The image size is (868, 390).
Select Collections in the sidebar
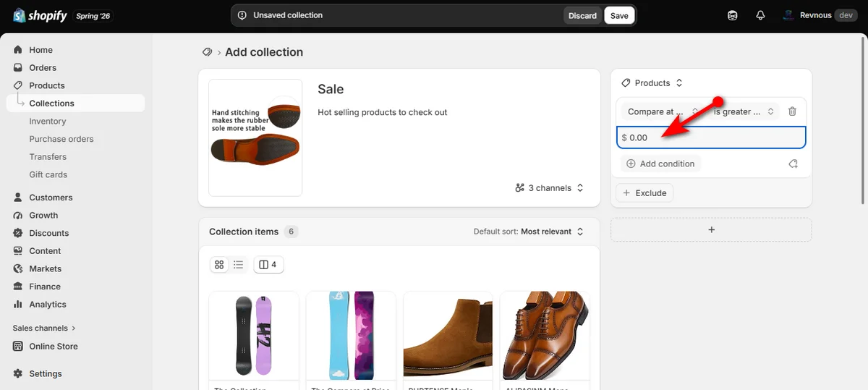click(x=51, y=103)
